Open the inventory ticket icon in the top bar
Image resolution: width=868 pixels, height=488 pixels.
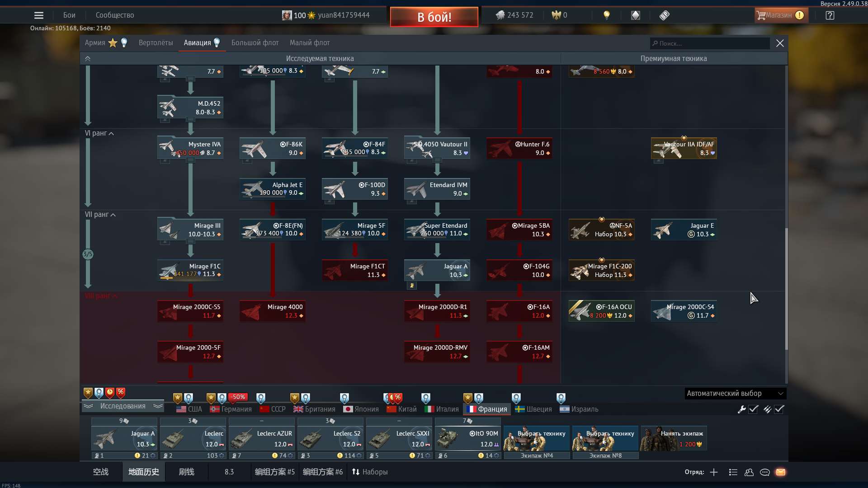pos(664,15)
